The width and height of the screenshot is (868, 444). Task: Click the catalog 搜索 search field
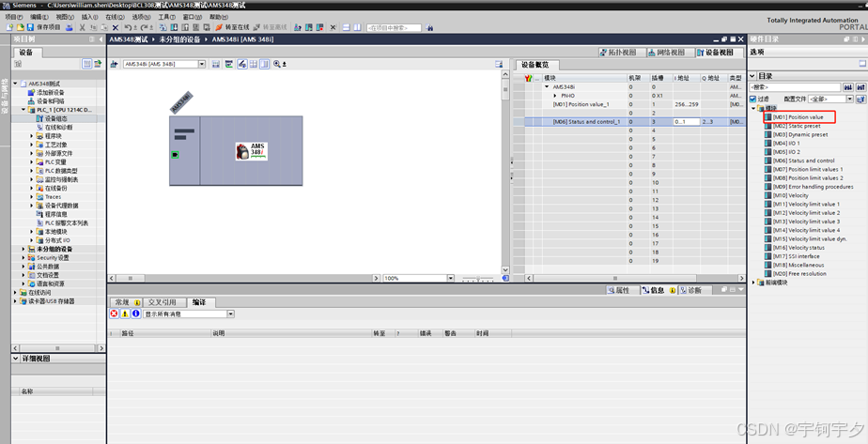click(x=795, y=87)
